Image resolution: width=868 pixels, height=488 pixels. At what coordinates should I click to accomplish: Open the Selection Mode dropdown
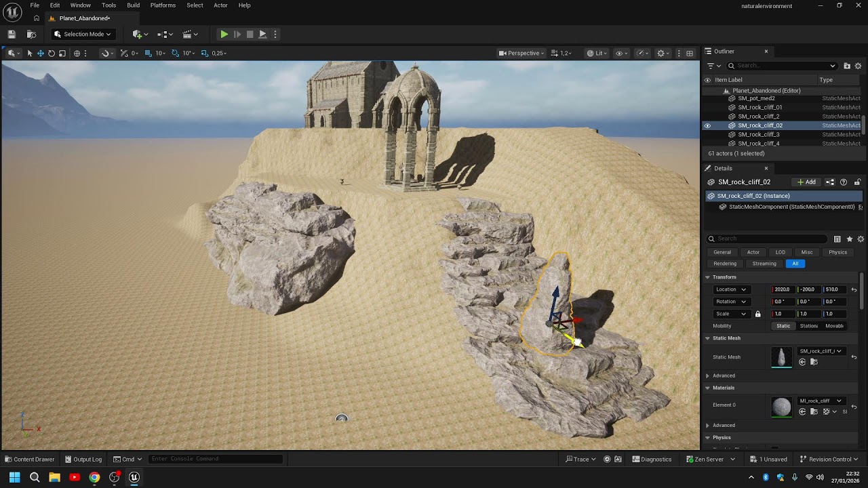82,34
